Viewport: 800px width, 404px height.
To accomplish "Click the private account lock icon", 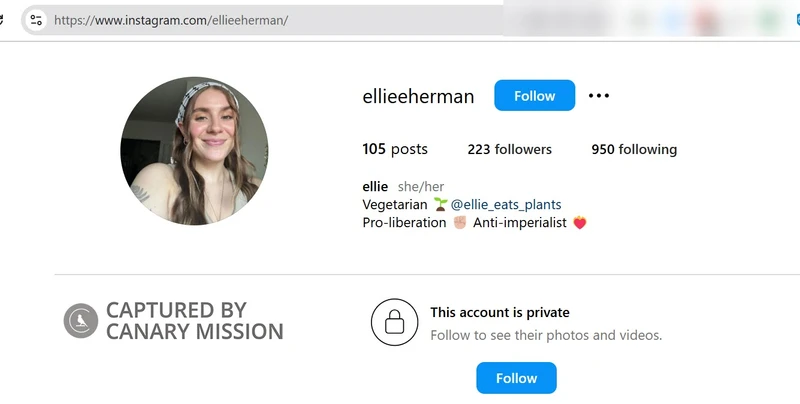I will pos(394,322).
